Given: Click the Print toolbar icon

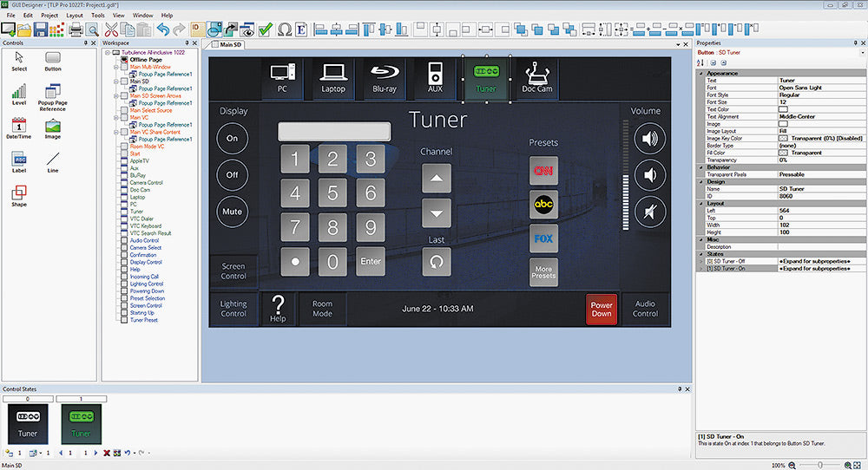Looking at the screenshot, I should coord(76,29).
